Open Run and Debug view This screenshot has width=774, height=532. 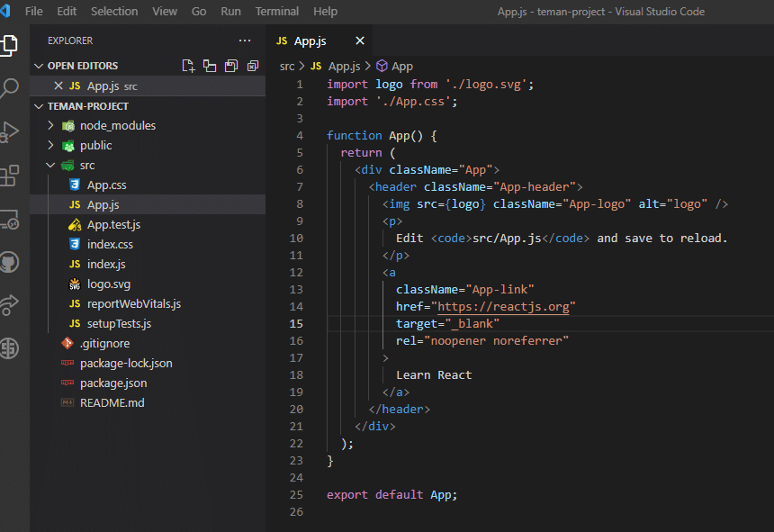pos(10,131)
